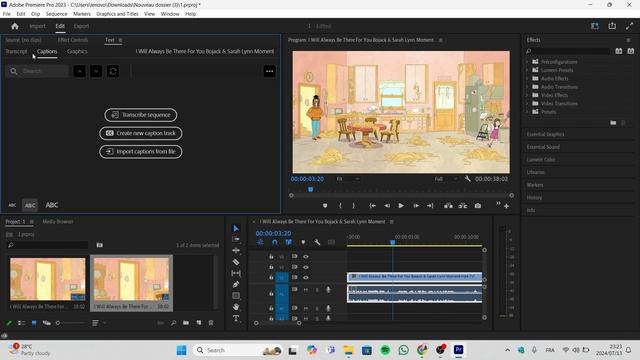640x360 pixels.
Task: Open Quick Export share icon
Action: (x=612, y=26)
